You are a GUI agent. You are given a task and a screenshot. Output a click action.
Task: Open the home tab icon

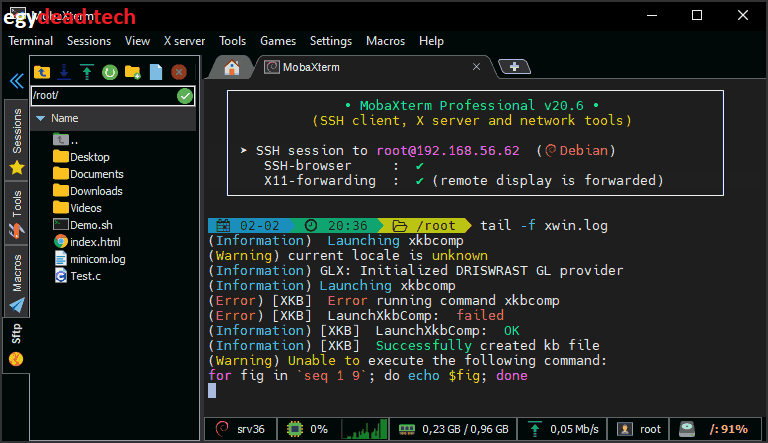coord(232,67)
